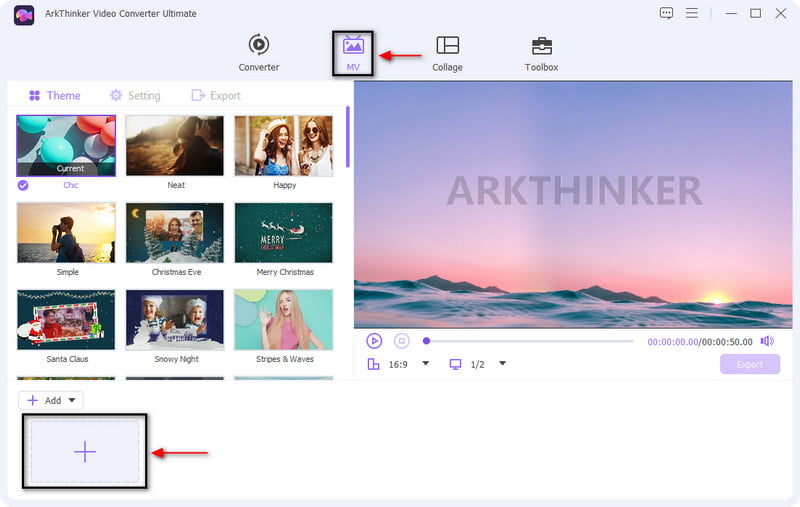The image size is (800, 507).
Task: Open the hamburger menu
Action: click(691, 13)
